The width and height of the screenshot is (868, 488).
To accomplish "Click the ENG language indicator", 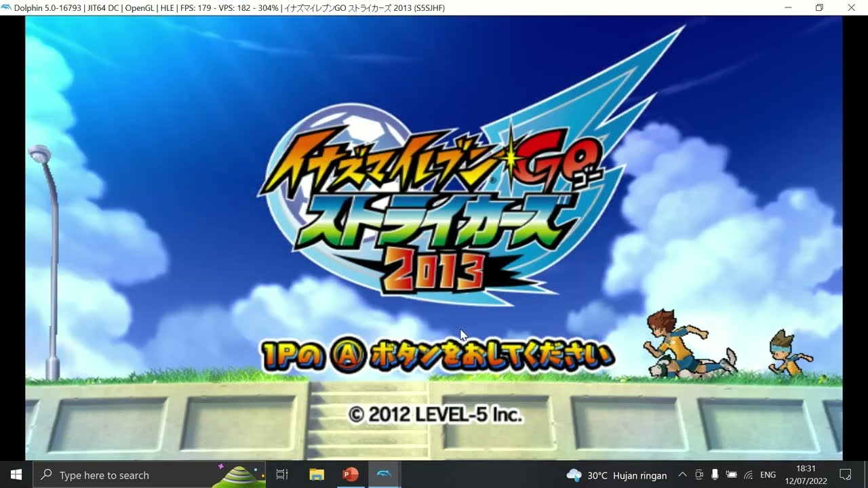I will [768, 475].
